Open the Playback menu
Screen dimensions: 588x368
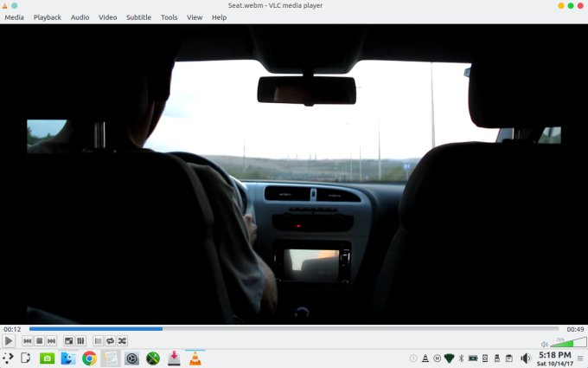pyautogui.click(x=48, y=17)
